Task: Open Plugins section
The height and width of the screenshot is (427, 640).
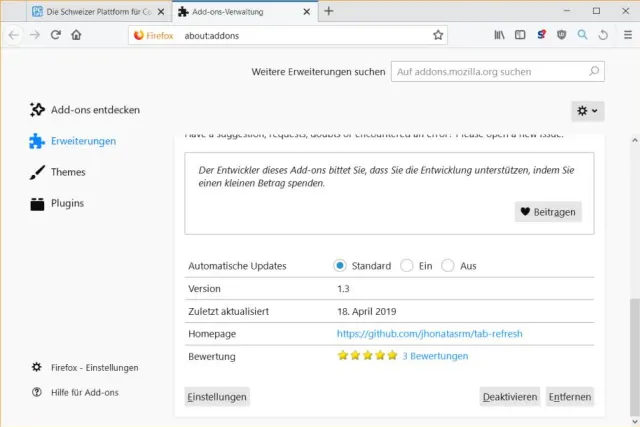Action: pyautogui.click(x=57, y=203)
